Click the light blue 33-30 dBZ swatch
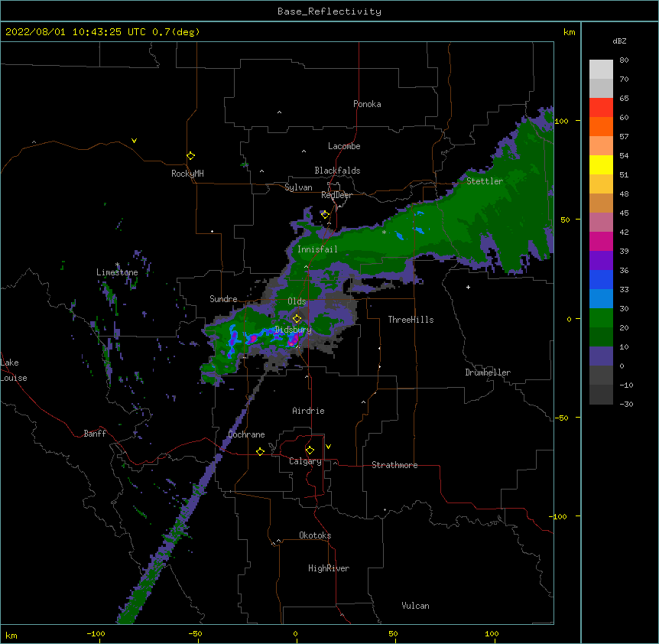Screen dimensions: 659x644 click(x=601, y=299)
